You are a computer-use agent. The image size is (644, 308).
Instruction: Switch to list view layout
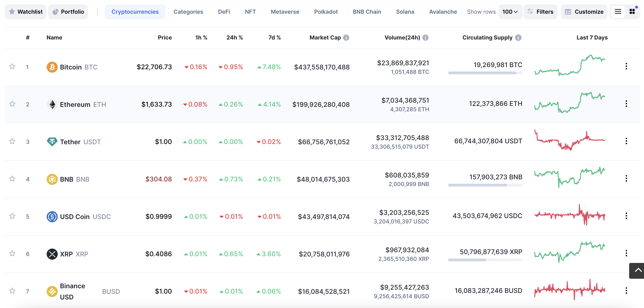pyautogui.click(x=618, y=12)
